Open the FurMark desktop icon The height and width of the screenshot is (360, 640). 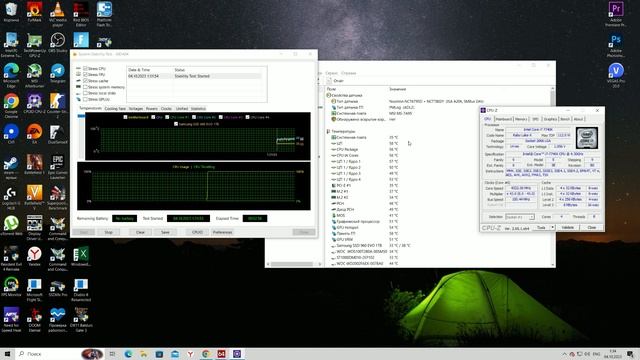[35, 11]
